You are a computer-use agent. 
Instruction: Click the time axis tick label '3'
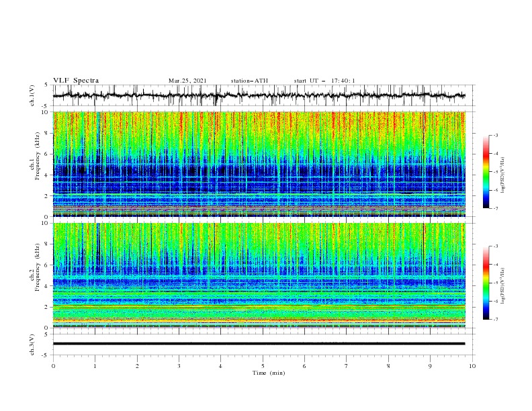[x=179, y=366]
